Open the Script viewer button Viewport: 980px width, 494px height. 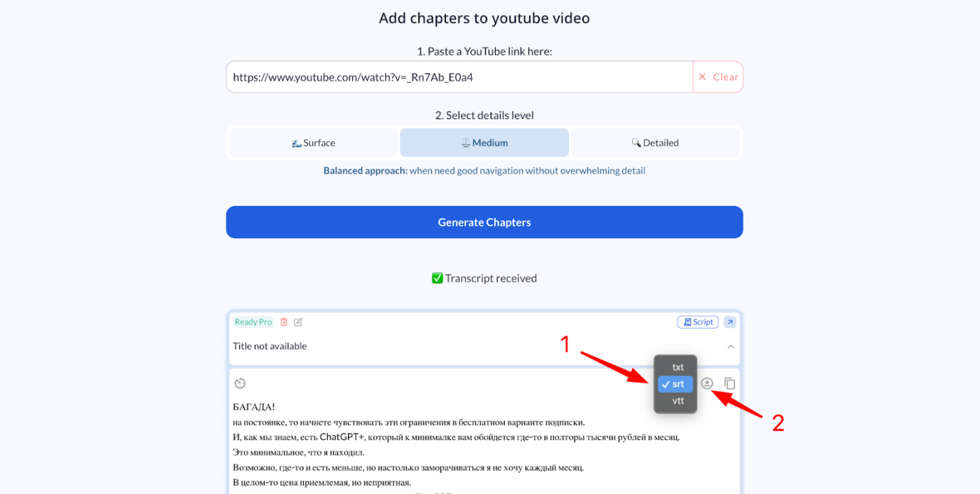point(697,322)
